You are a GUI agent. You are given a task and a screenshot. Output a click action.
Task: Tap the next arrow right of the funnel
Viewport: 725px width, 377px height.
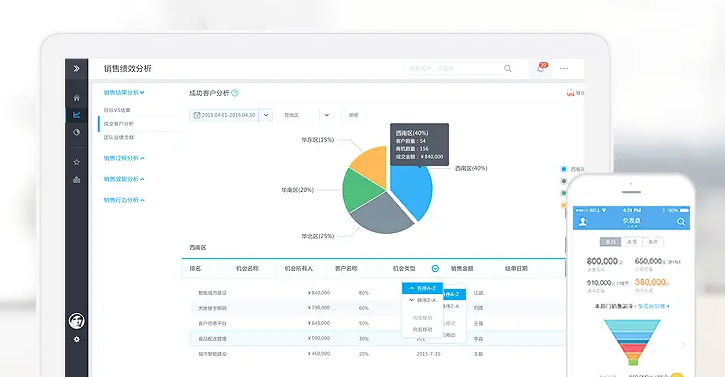coord(683,345)
